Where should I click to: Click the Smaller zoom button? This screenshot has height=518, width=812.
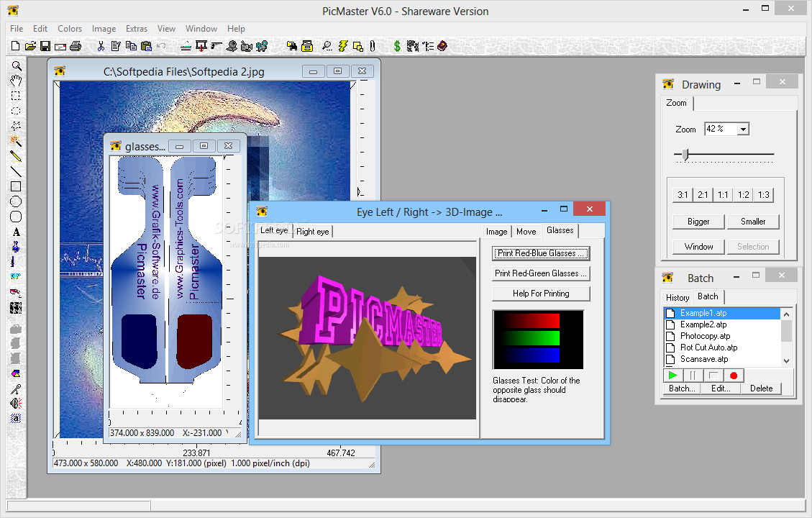(753, 222)
